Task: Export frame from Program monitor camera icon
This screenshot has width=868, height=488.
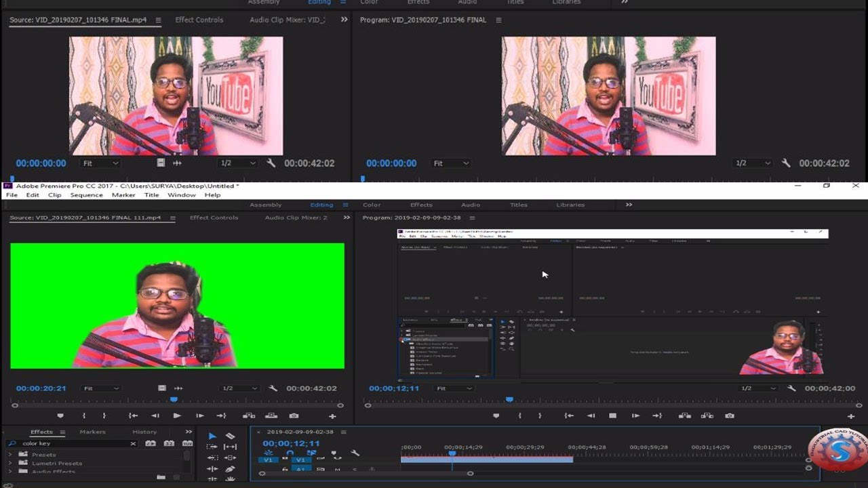Action: tap(730, 415)
